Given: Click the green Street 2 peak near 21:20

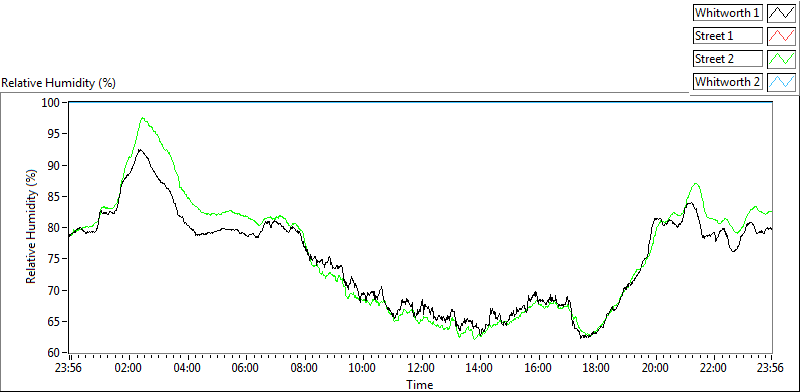Looking at the screenshot, I should click(x=696, y=183).
